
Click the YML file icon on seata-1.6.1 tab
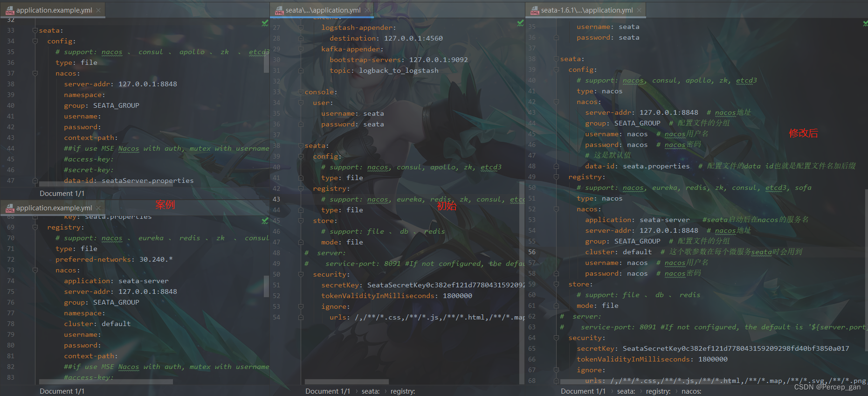click(535, 10)
